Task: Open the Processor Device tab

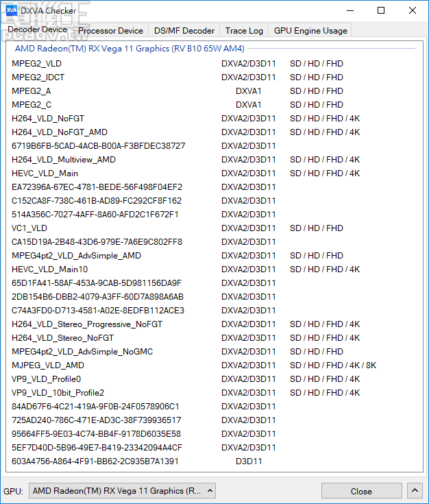Action: click(x=110, y=31)
